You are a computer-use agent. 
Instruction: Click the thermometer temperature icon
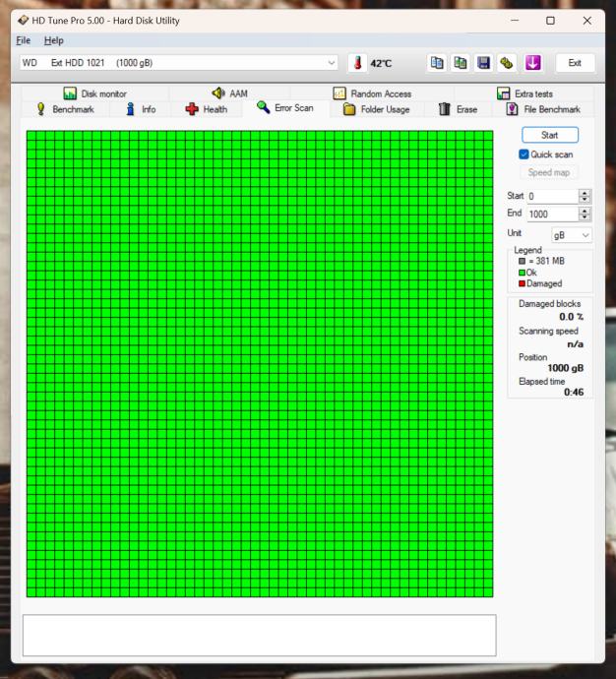(357, 63)
